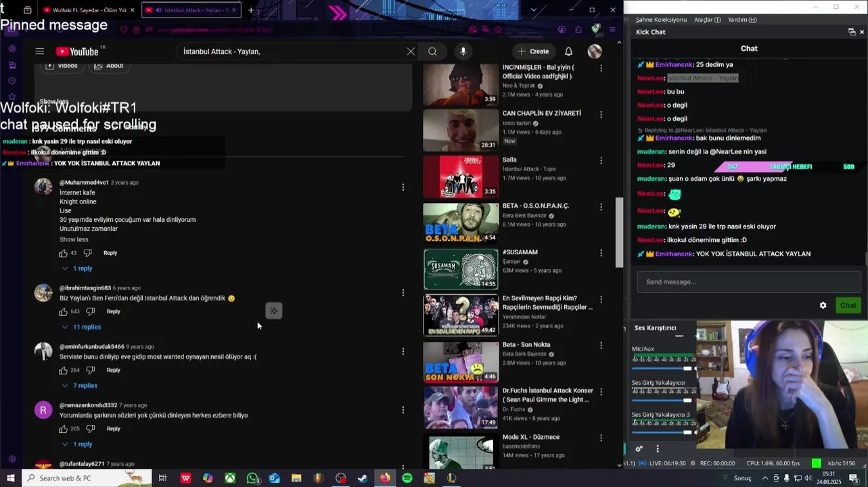
Task: Open BETA - O.S.O.N.P.A.N.Ç. video thumbnail
Action: point(461,223)
